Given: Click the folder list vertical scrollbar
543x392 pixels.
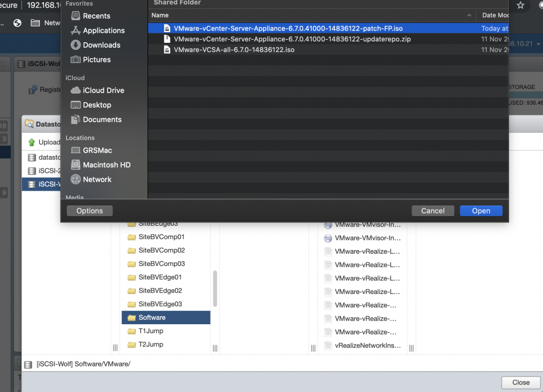Looking at the screenshot, I should pos(215,289).
